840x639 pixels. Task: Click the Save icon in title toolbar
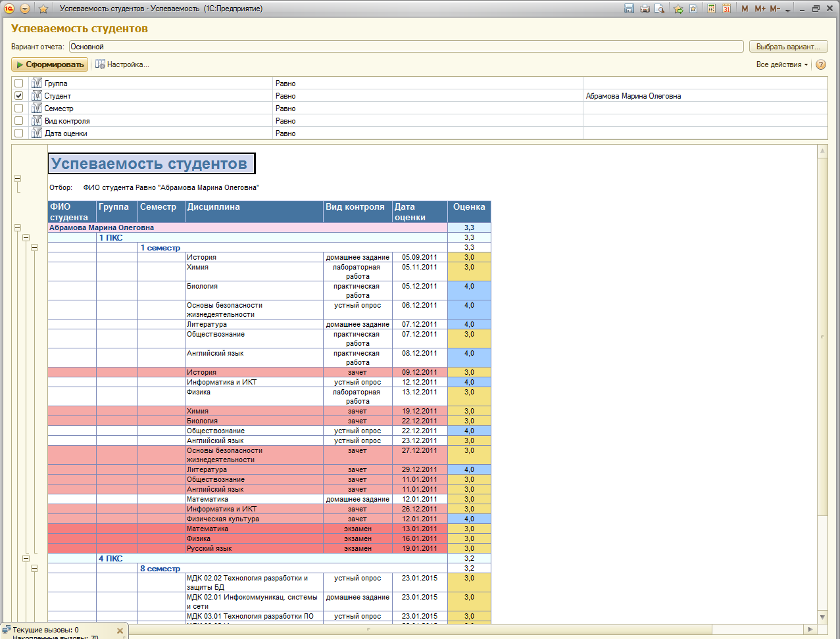[x=629, y=9]
